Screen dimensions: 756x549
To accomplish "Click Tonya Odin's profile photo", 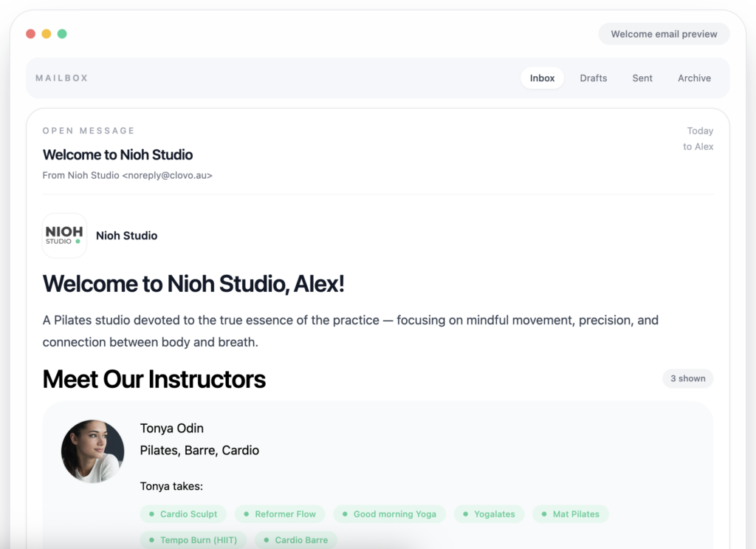I will [x=92, y=451].
